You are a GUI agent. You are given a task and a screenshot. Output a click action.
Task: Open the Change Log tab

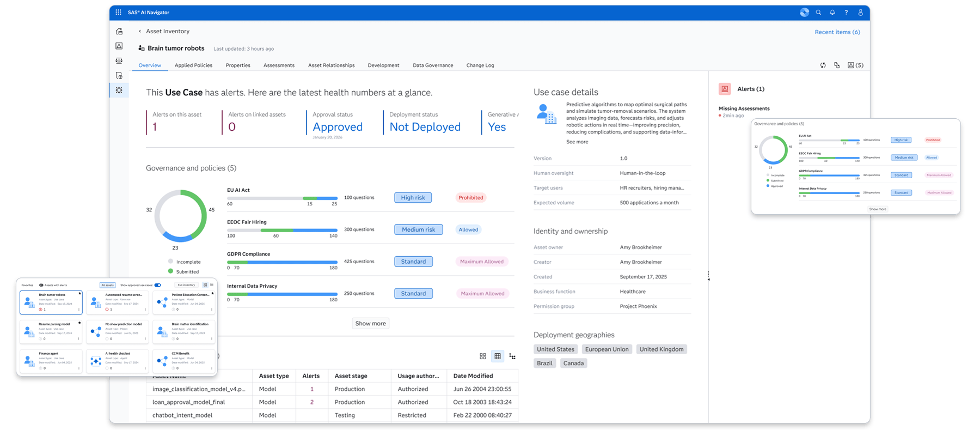(x=480, y=65)
